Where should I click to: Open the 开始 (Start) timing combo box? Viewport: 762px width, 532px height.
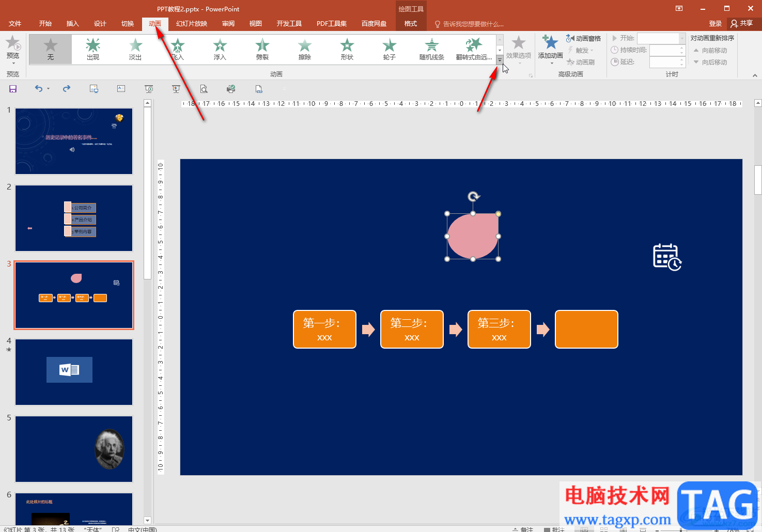[661, 38]
